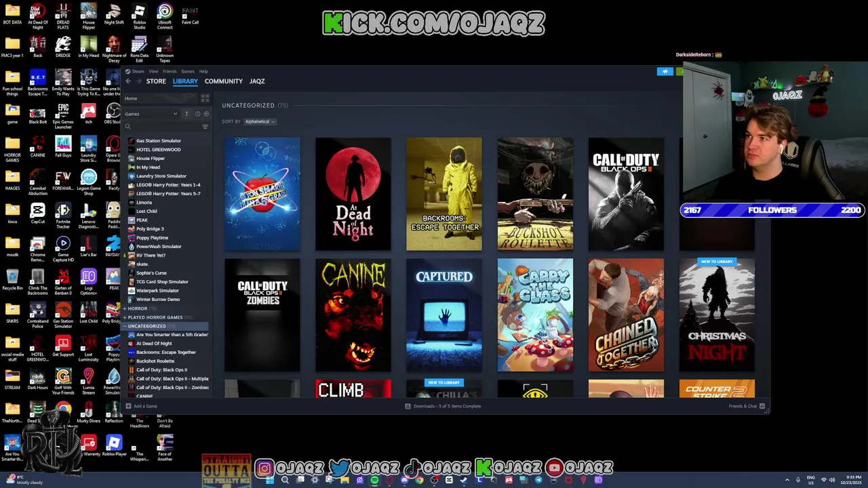The image size is (868, 488).
Task: Open the Are You Smarter cover
Action: pos(262,195)
